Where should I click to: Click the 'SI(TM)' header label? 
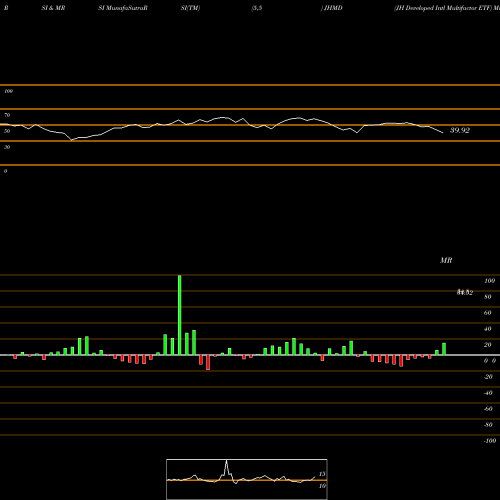pos(190,8)
